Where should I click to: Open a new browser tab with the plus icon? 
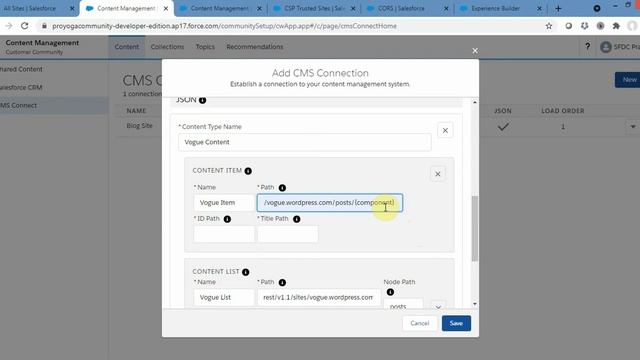558,8
